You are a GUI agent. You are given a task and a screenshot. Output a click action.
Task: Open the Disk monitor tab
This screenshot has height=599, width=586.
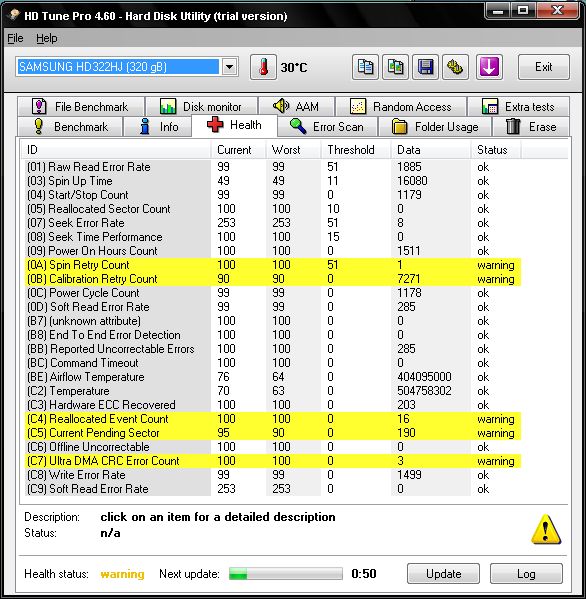click(201, 107)
